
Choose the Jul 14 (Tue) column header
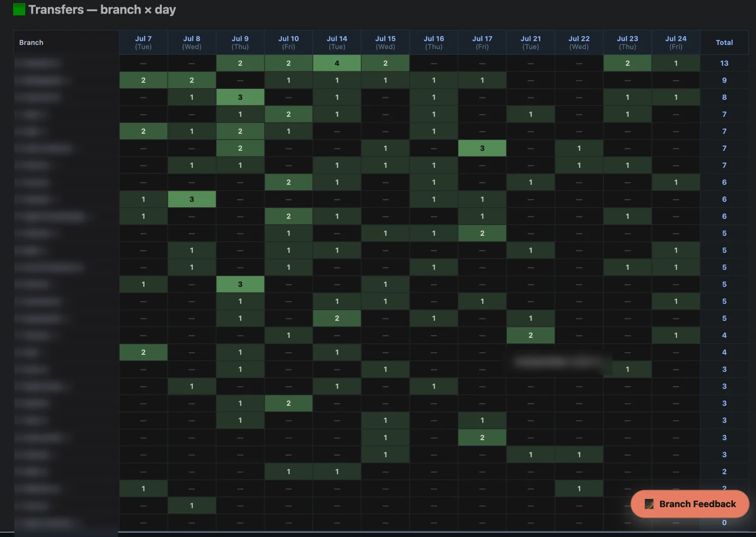337,42
